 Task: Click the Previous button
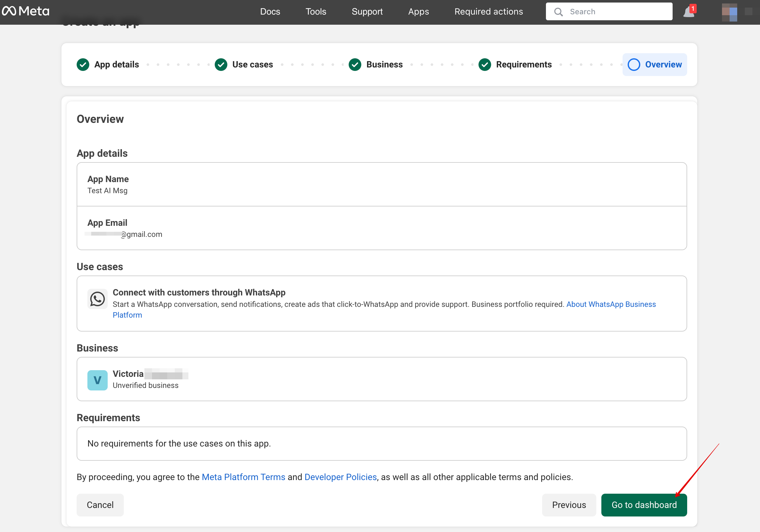569,504
